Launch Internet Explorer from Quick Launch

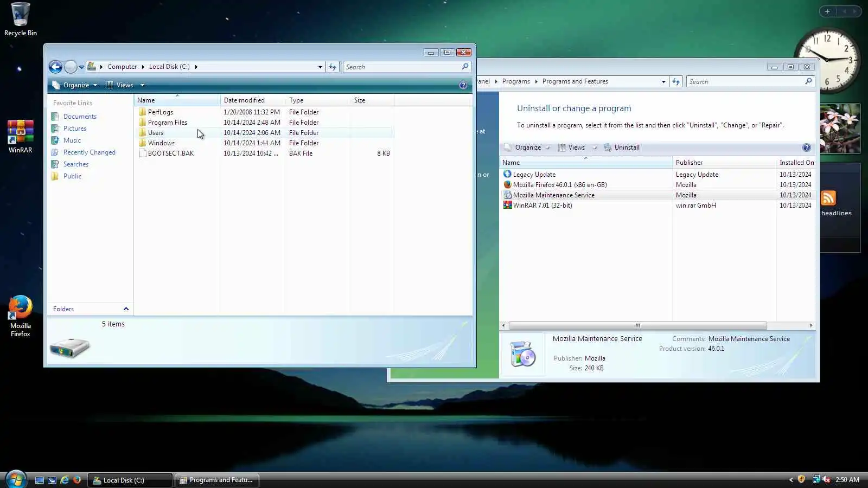(65, 480)
